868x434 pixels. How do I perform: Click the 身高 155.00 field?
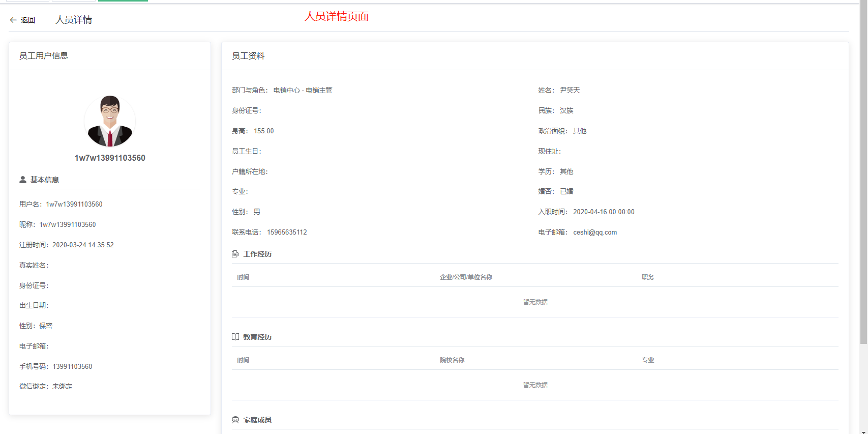(x=253, y=131)
